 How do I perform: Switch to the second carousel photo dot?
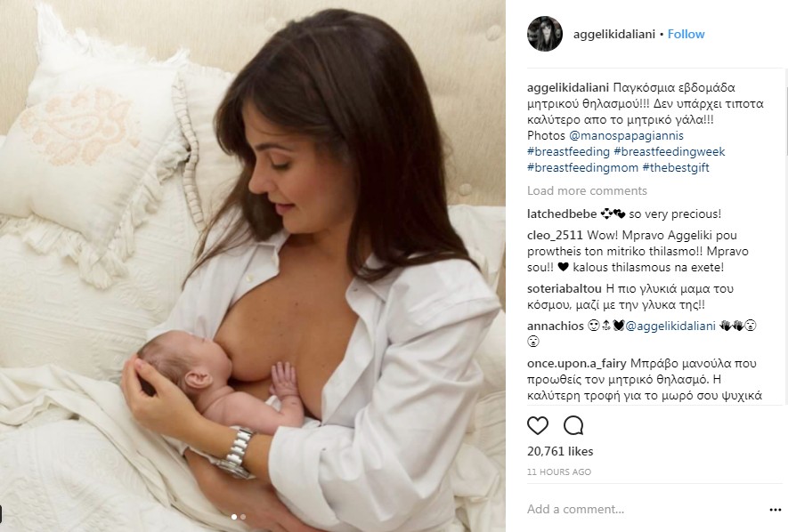point(243,517)
